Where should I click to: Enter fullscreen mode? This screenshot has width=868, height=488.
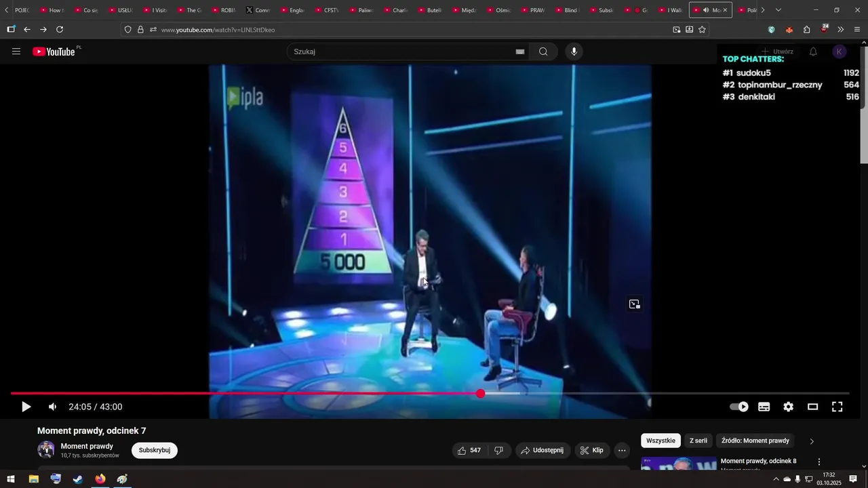(837, 407)
